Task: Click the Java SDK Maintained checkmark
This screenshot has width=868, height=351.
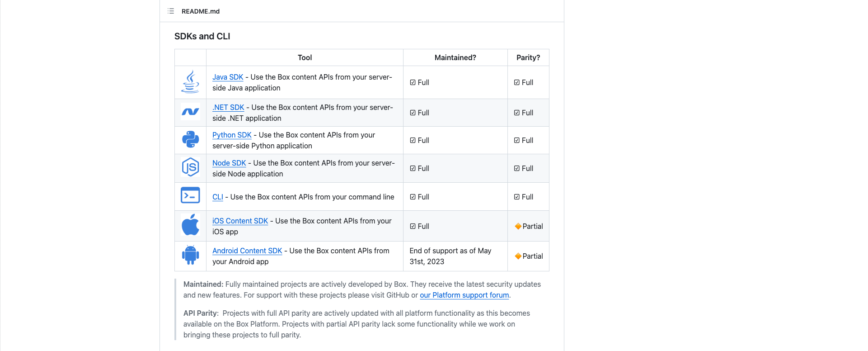Action: coord(413,82)
